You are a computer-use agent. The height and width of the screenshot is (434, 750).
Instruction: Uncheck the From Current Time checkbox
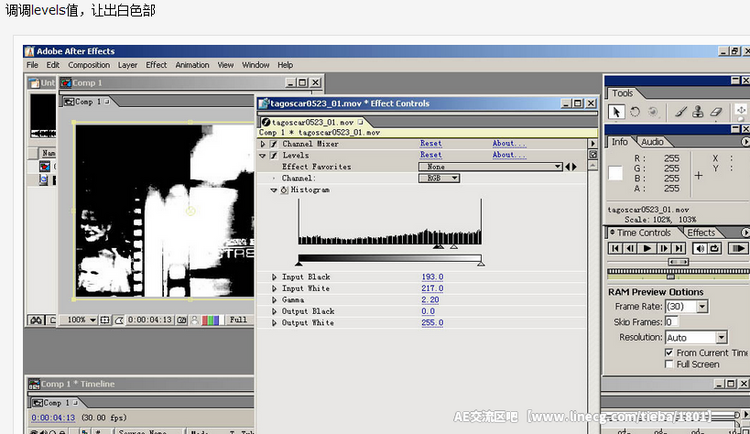[669, 353]
